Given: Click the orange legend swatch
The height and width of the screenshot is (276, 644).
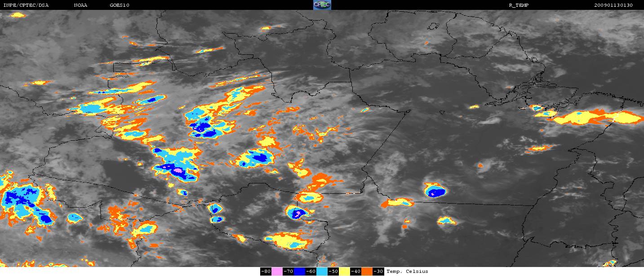Looking at the screenshot, I should point(367,272).
